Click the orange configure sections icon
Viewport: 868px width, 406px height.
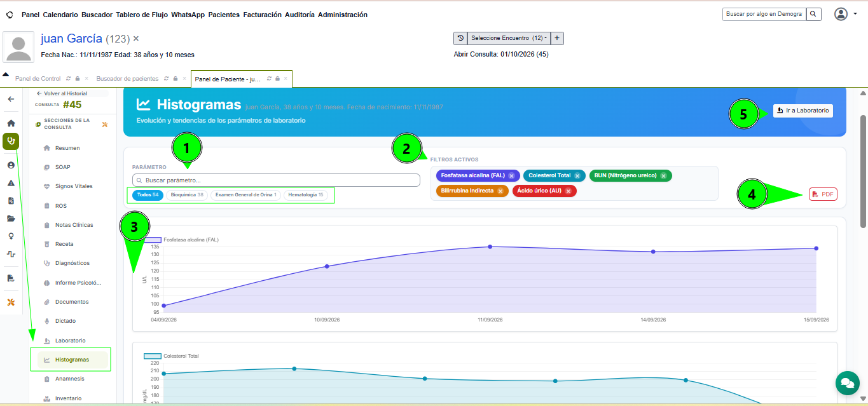105,125
